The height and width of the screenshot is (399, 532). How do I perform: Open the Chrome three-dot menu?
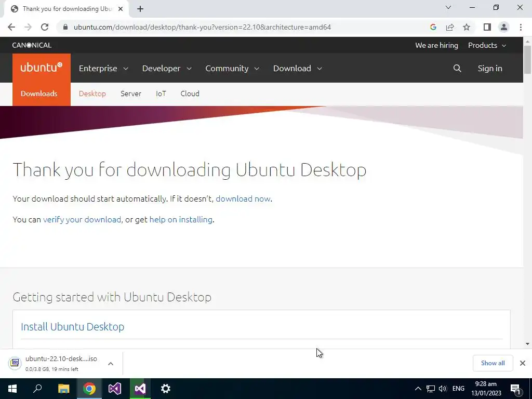pyautogui.click(x=521, y=27)
